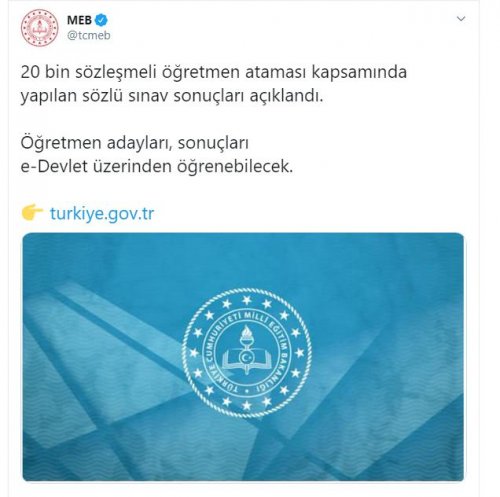The height and width of the screenshot is (497, 500).
Task: Click the top star of the seal ring
Action: (x=247, y=300)
